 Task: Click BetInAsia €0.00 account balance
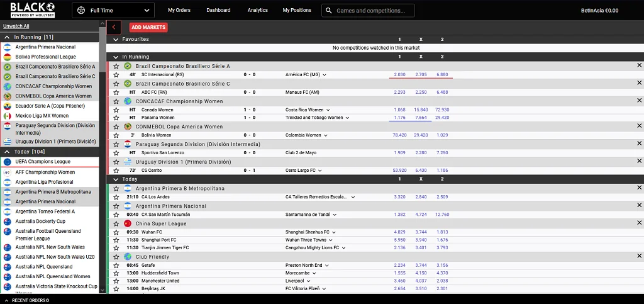(599, 11)
